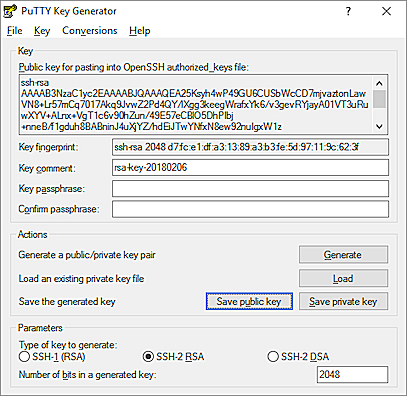
Task: Click the 'Key passphrase:' label
Action: click(52, 189)
